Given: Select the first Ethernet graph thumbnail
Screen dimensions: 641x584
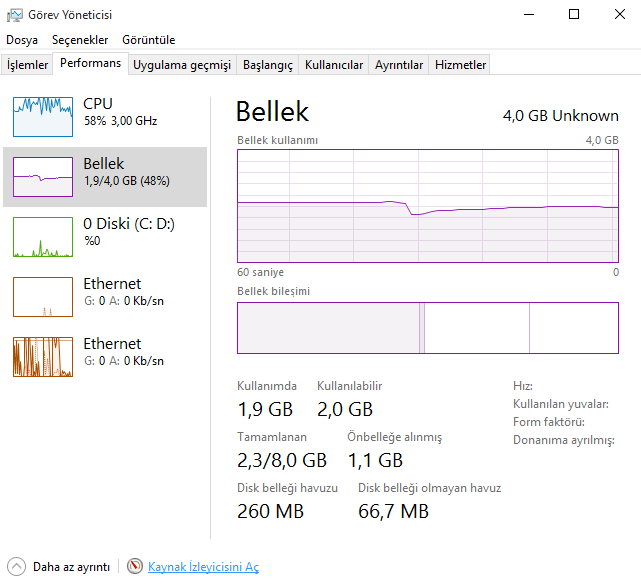Looking at the screenshot, I should point(43,297).
